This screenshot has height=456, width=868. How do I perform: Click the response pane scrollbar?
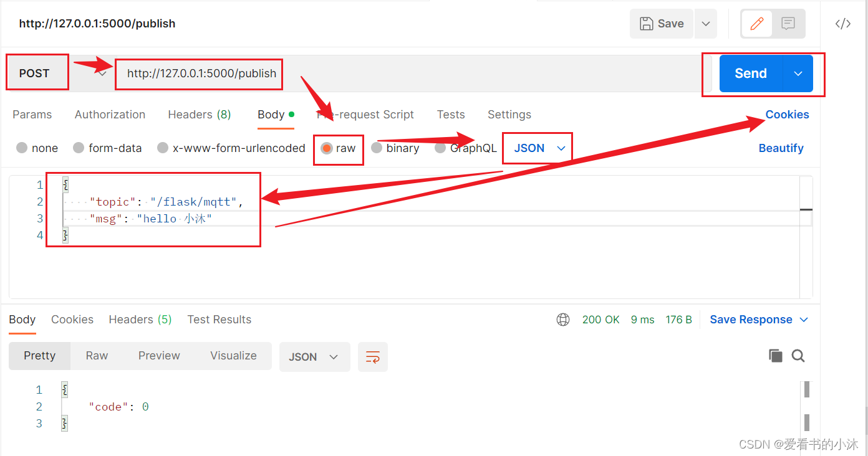pos(806,406)
